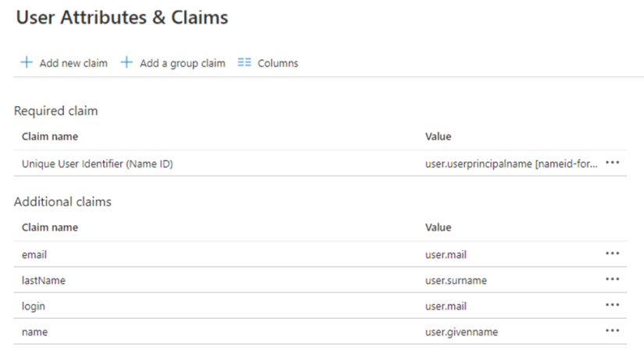Image resolution: width=644 pixels, height=361 pixels.
Task: Click the Add a group claim button
Action: click(182, 63)
